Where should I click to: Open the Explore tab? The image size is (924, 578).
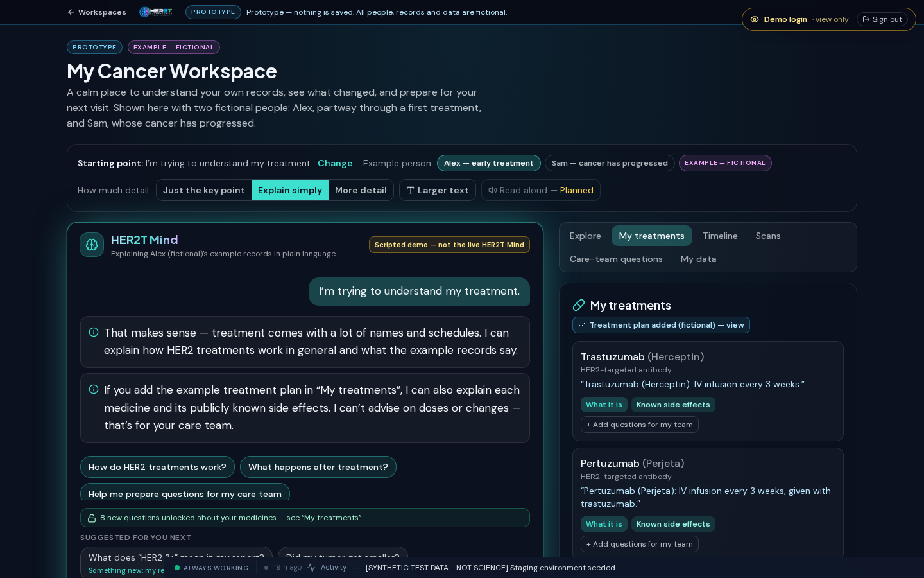(585, 236)
